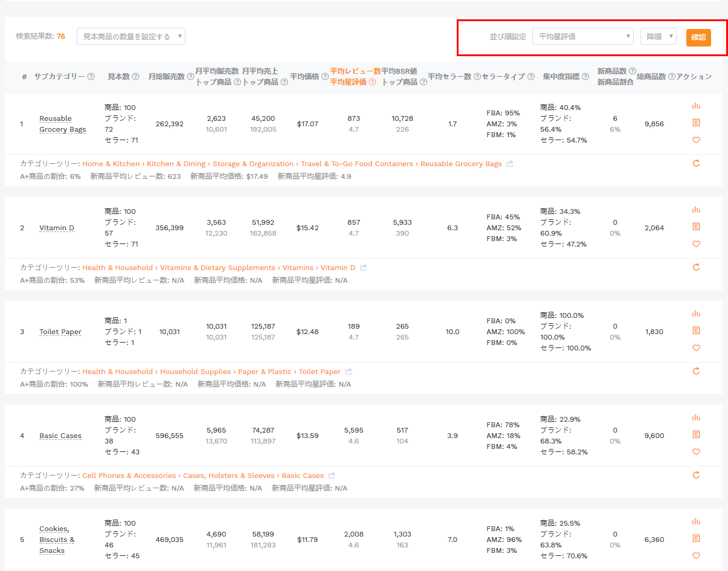Open Vitamin D subcategory link
The height and width of the screenshot is (571, 728).
(57, 228)
